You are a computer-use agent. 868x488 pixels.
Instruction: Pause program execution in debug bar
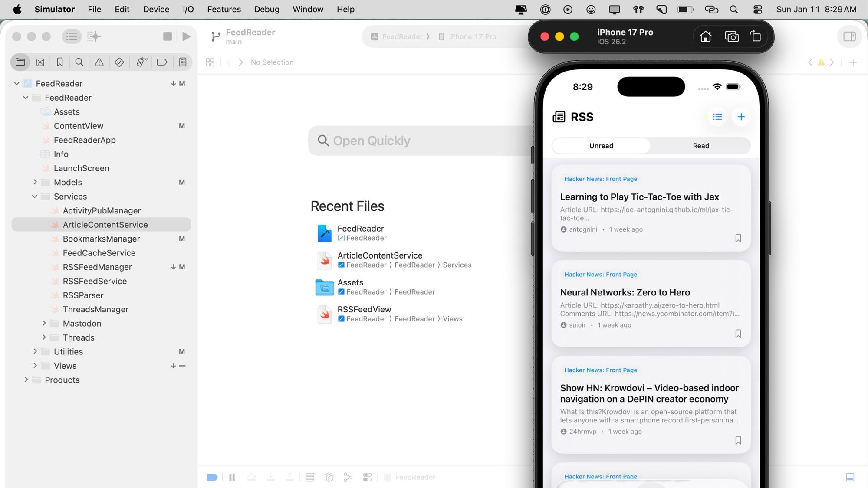(232, 477)
